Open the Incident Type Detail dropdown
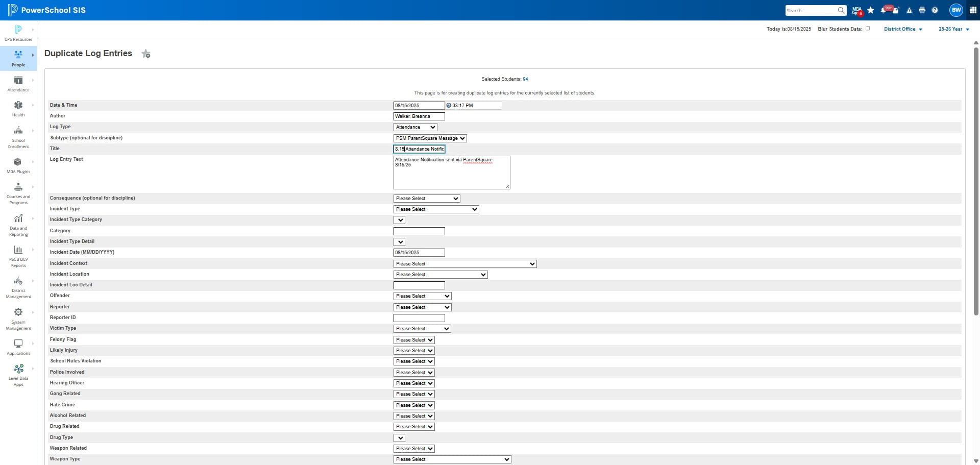980x465 pixels. coord(399,242)
